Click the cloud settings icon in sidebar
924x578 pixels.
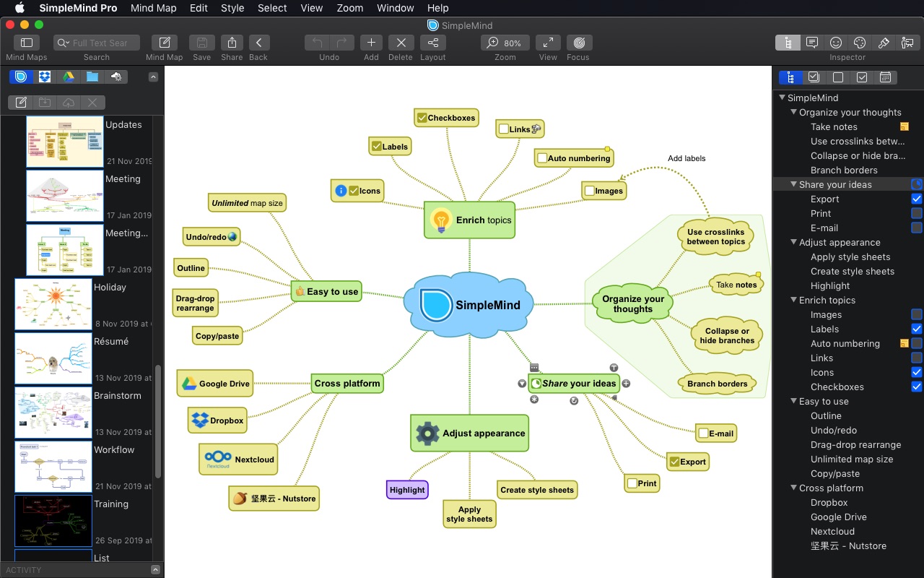click(115, 77)
